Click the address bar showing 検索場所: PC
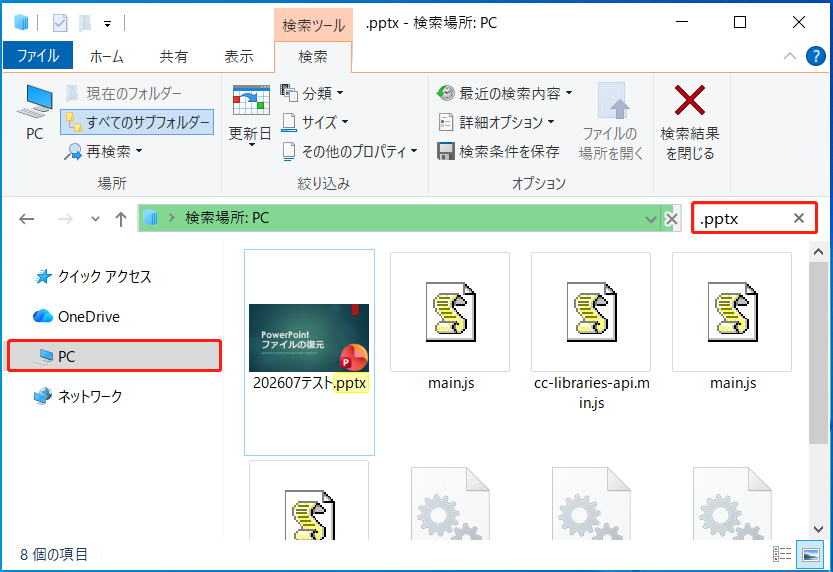Viewport: 833px width, 572px height. click(398, 218)
